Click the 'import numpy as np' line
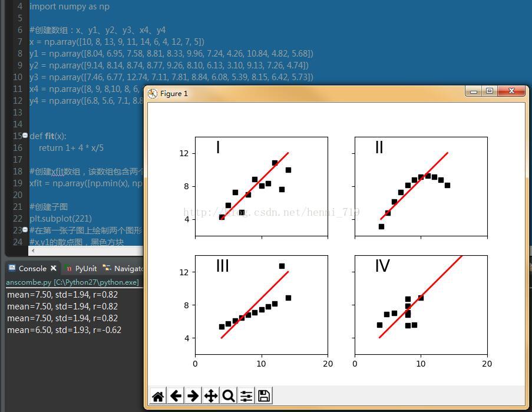This screenshot has height=412, width=532. pos(70,6)
